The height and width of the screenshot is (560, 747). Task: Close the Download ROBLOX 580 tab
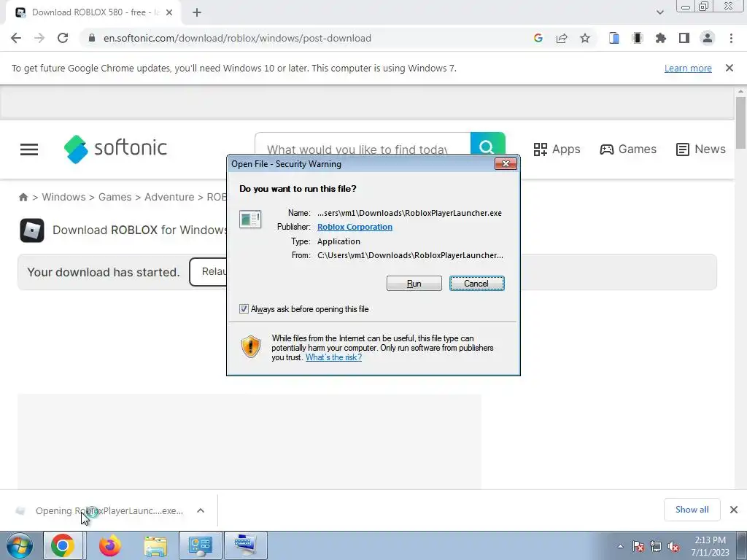click(169, 12)
